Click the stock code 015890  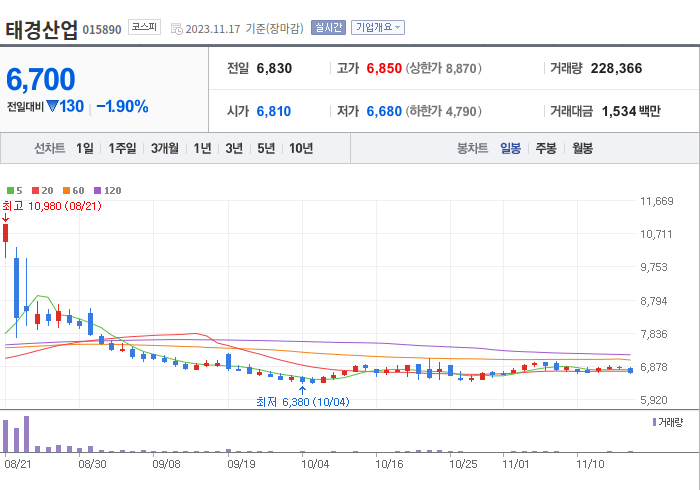[102, 30]
